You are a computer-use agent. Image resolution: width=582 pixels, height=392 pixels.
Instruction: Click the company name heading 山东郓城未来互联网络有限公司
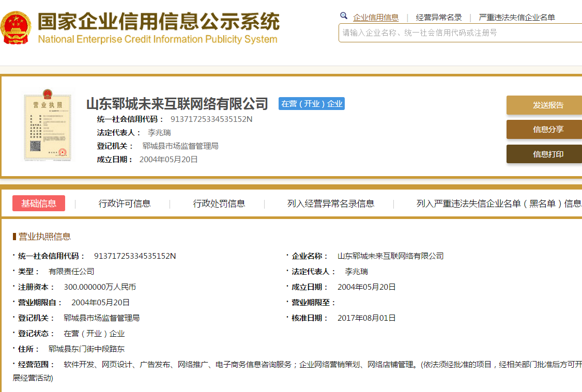point(177,104)
